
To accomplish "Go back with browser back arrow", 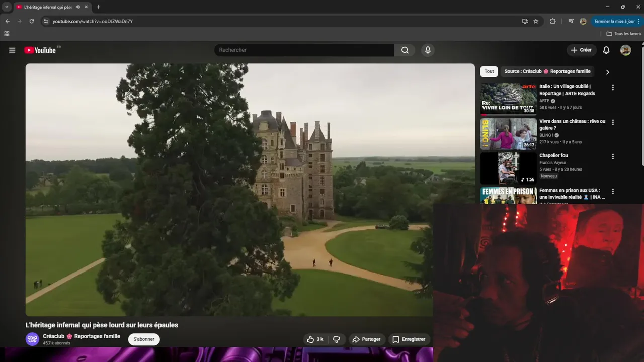I will pyautogui.click(x=7, y=21).
